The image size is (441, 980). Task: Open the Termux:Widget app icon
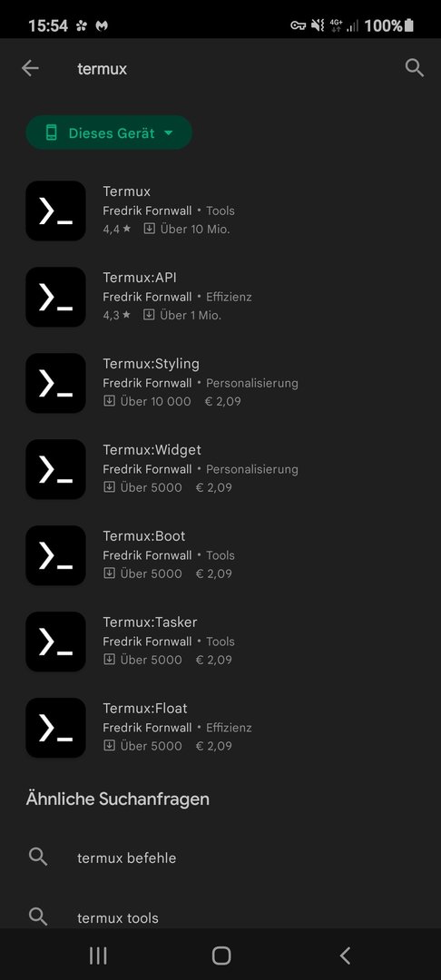(x=55, y=469)
